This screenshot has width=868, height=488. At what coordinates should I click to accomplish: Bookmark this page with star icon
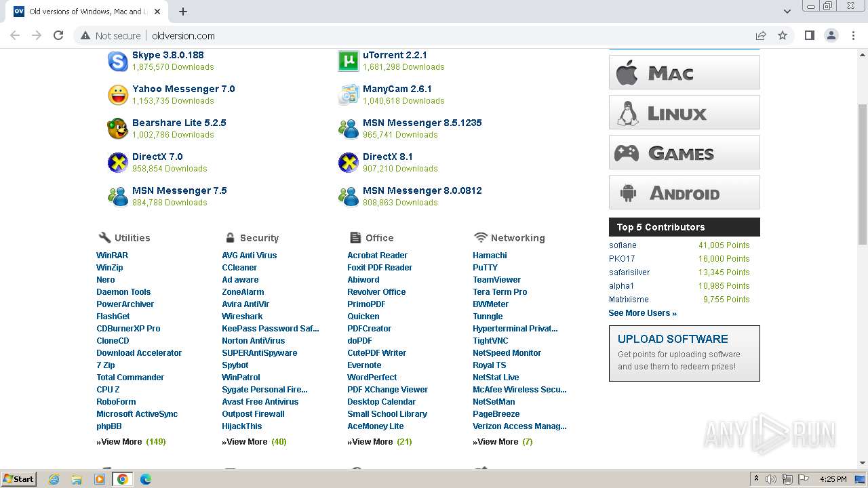(783, 35)
